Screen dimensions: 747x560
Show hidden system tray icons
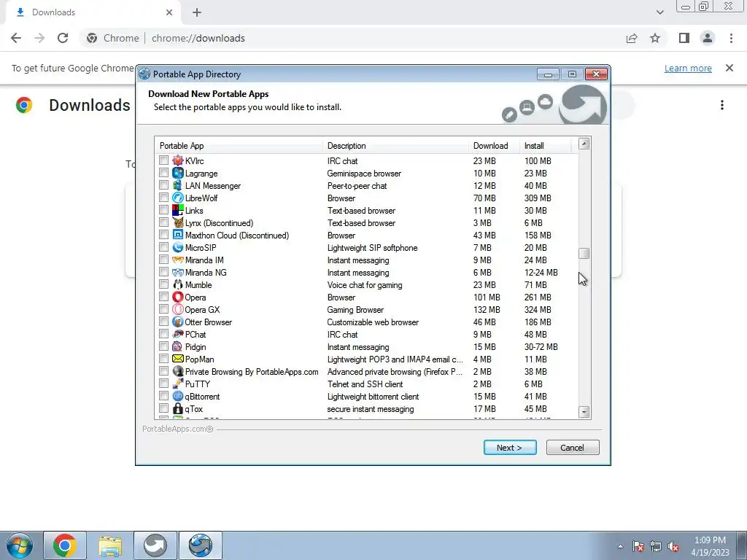pyautogui.click(x=620, y=546)
